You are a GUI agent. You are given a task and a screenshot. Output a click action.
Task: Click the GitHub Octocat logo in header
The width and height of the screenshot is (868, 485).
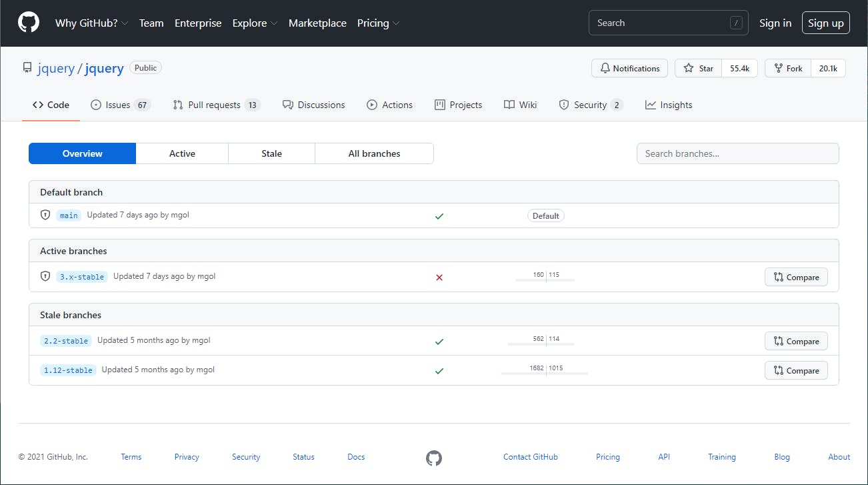tap(28, 23)
